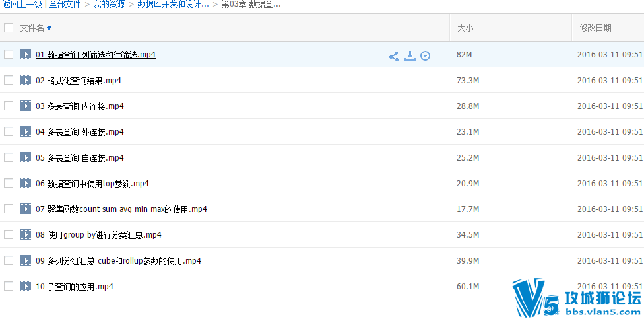
Task: Download file 01 via download icon
Action: pos(410,56)
